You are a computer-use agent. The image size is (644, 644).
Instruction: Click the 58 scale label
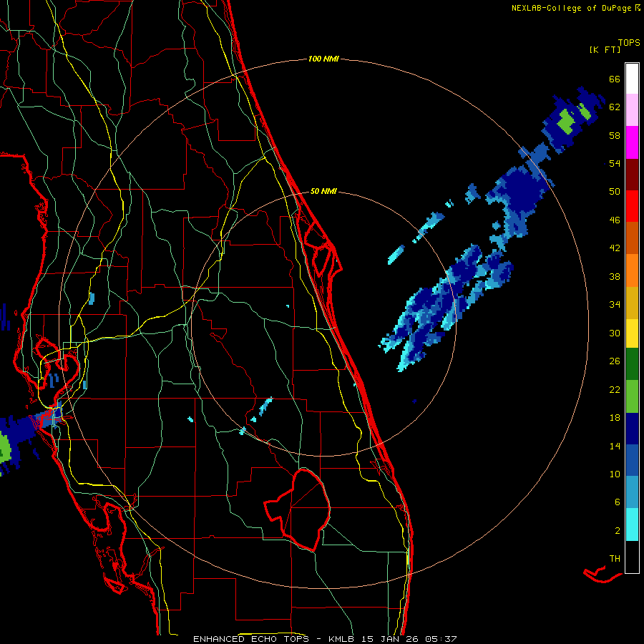click(x=615, y=135)
